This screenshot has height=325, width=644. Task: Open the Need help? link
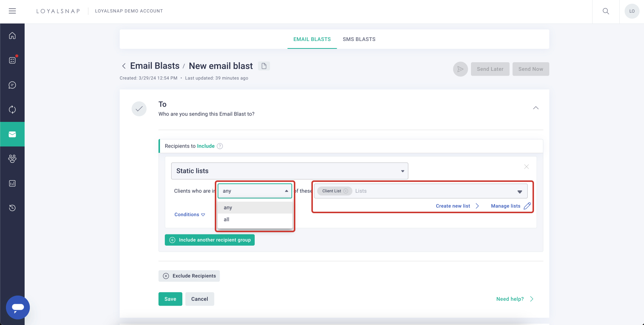pos(515,299)
